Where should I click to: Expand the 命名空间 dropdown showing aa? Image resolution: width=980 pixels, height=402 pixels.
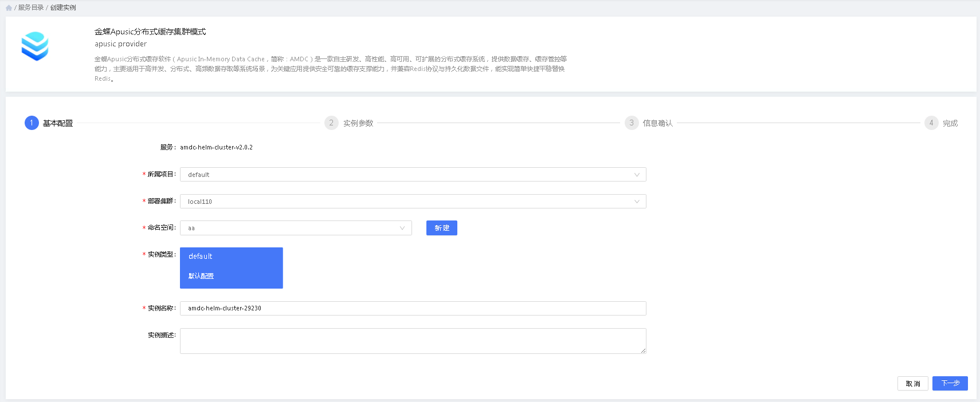coord(296,228)
